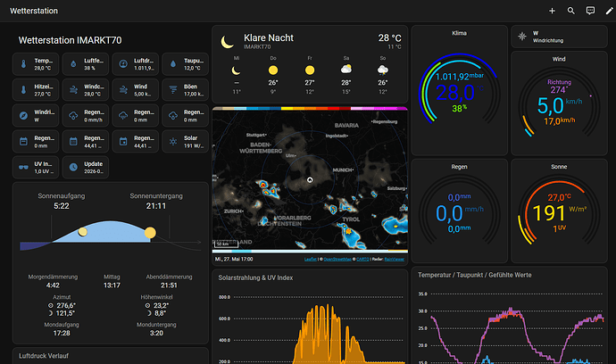616x364 pixels.
Task: Open the Böen 17,00 k... gust chip
Action: point(185,90)
